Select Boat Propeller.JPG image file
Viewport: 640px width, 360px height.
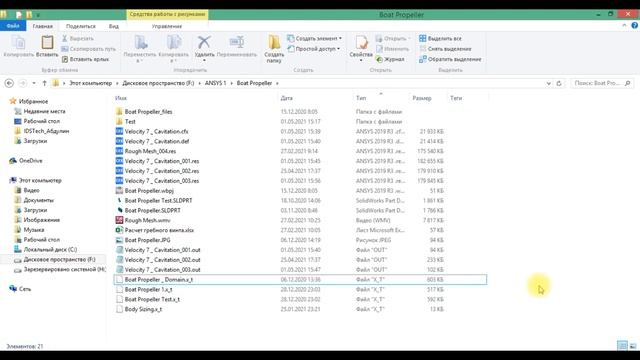[147, 240]
